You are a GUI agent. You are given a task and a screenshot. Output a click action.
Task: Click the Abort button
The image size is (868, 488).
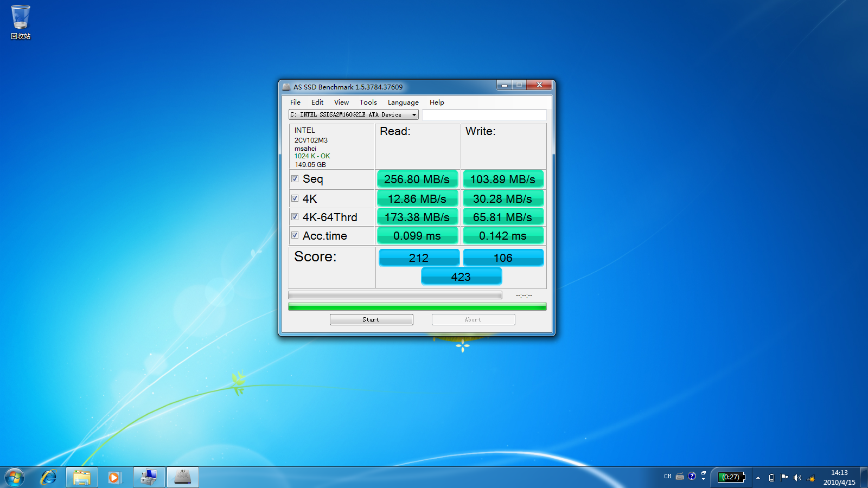(x=473, y=319)
